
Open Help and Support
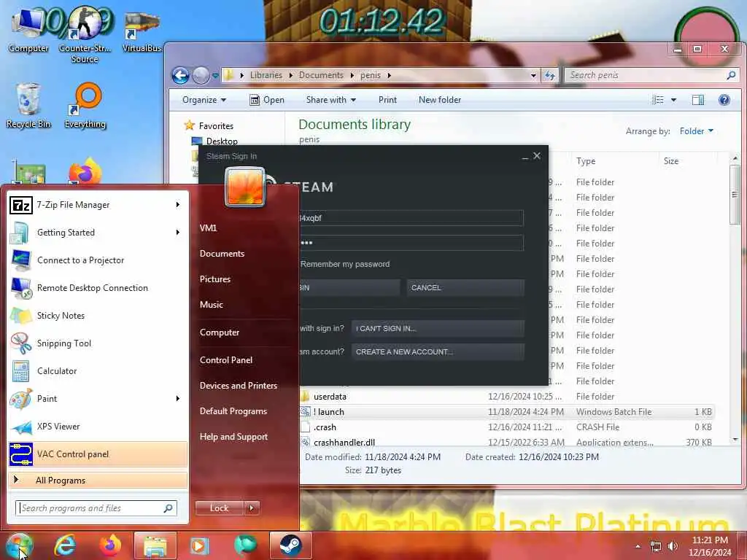pyautogui.click(x=233, y=437)
